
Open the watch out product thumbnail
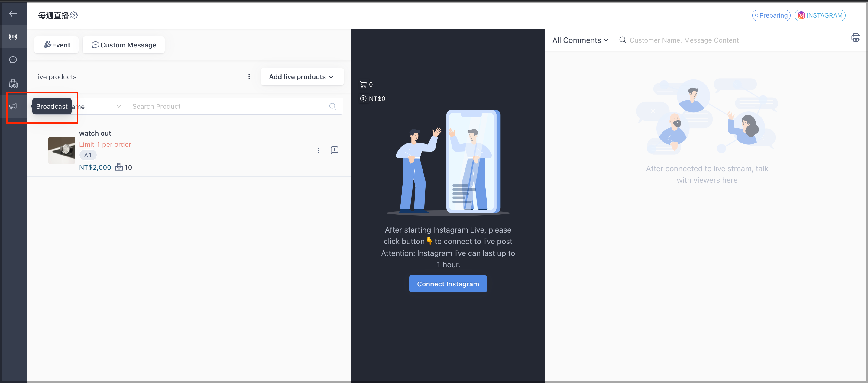pyautogui.click(x=62, y=150)
